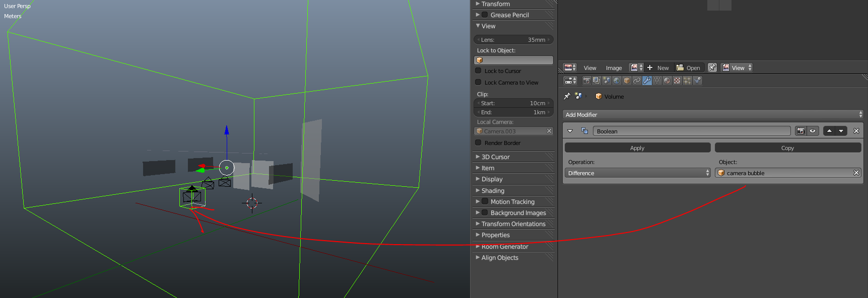Collapse the Boolean modifier panel triangle

click(x=570, y=131)
